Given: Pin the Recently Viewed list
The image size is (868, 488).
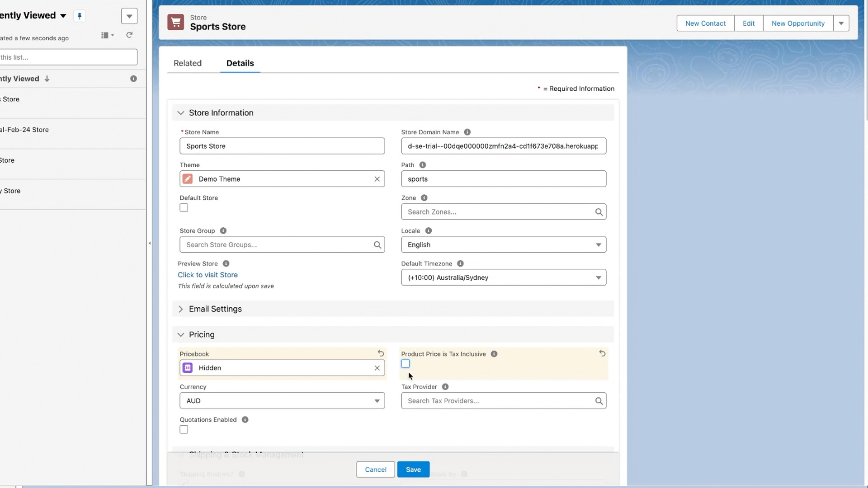Looking at the screenshot, I should pos(80,16).
